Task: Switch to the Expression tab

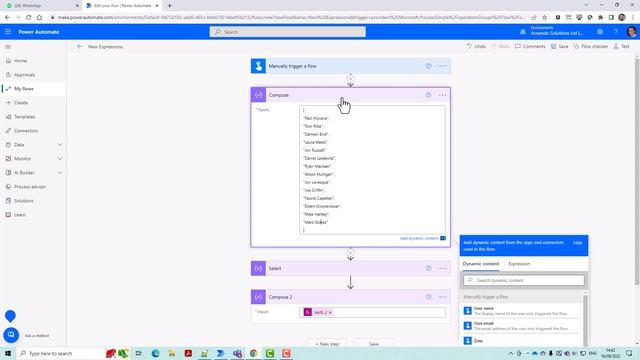Action: (519, 264)
